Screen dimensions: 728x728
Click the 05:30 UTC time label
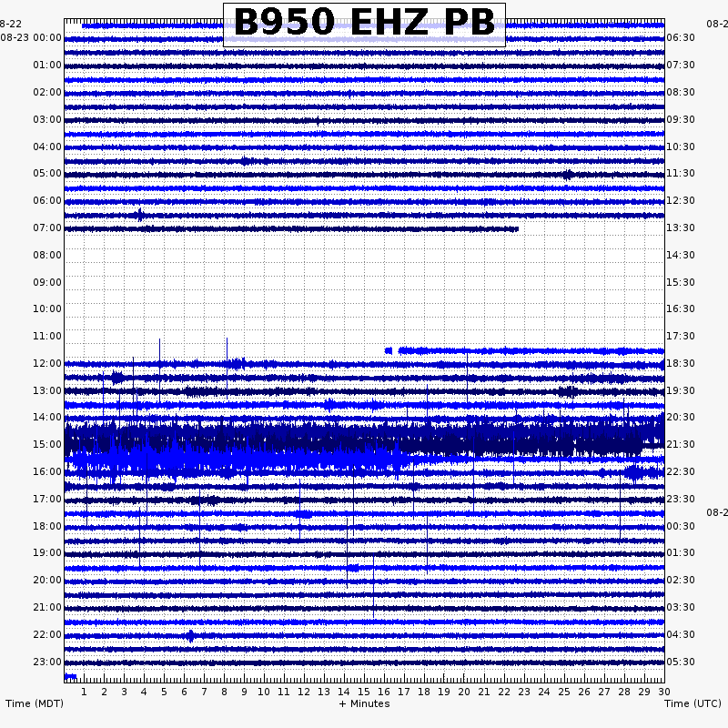tap(681, 662)
